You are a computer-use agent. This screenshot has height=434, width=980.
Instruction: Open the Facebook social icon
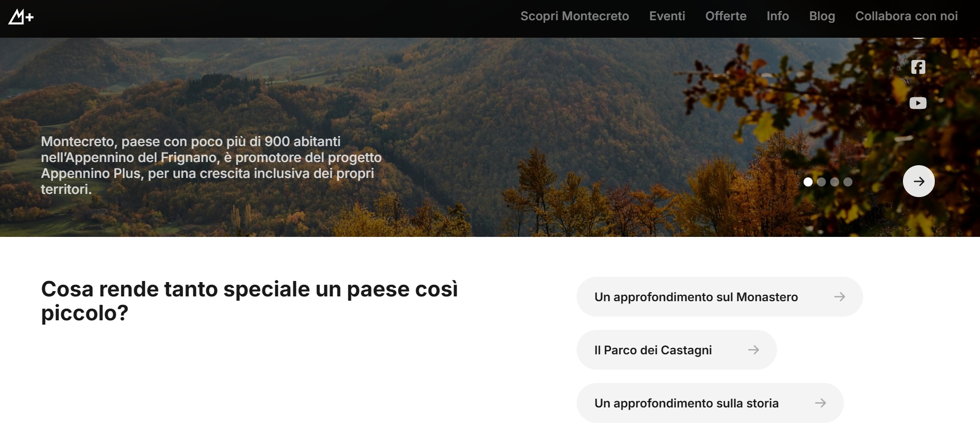pyautogui.click(x=918, y=67)
